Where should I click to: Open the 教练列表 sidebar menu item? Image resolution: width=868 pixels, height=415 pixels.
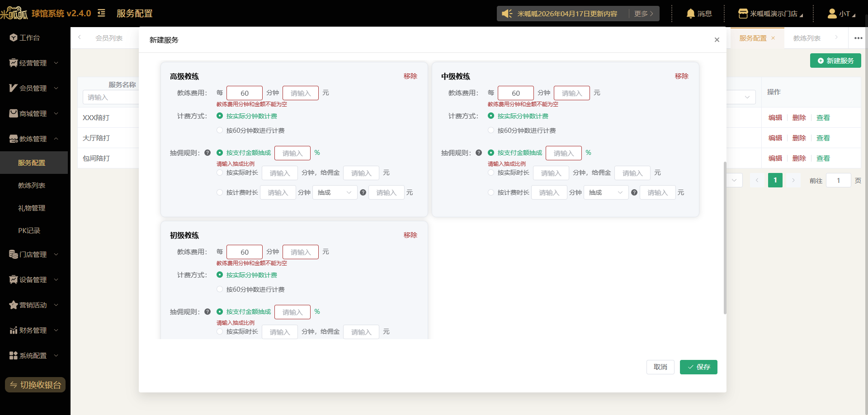point(34,185)
